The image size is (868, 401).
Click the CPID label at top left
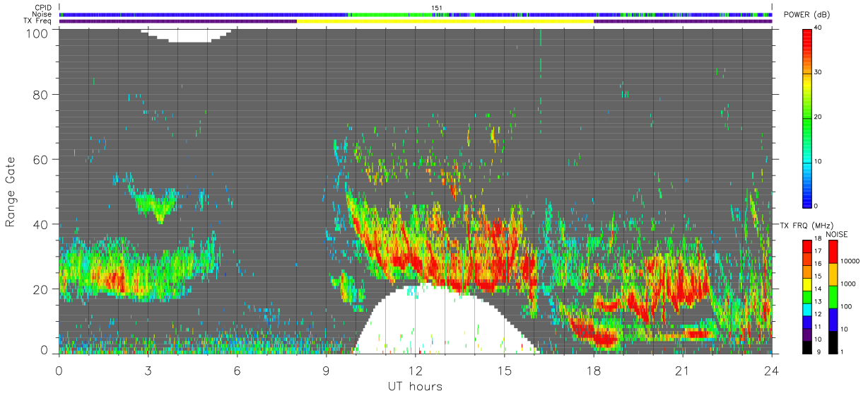click(x=44, y=8)
